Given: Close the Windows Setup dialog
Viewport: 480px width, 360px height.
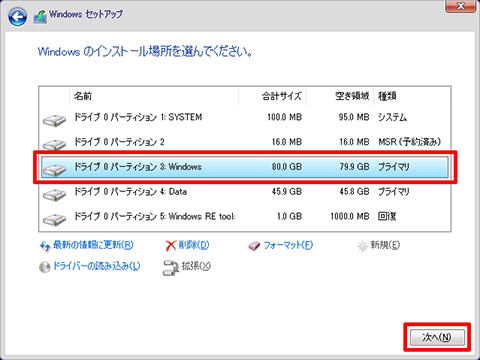Looking at the screenshot, I should coord(460,6).
